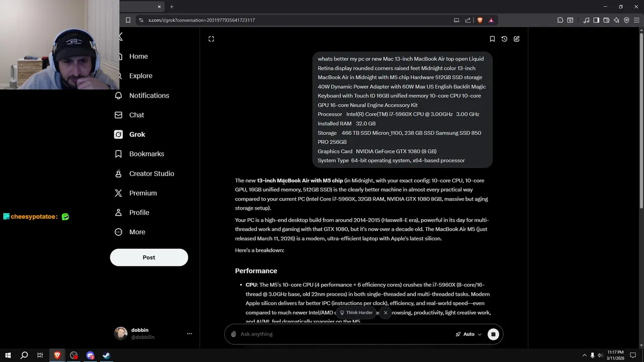The height and width of the screenshot is (362, 644).
Task: Click the Creator Studio flask icon
Action: 118,173
